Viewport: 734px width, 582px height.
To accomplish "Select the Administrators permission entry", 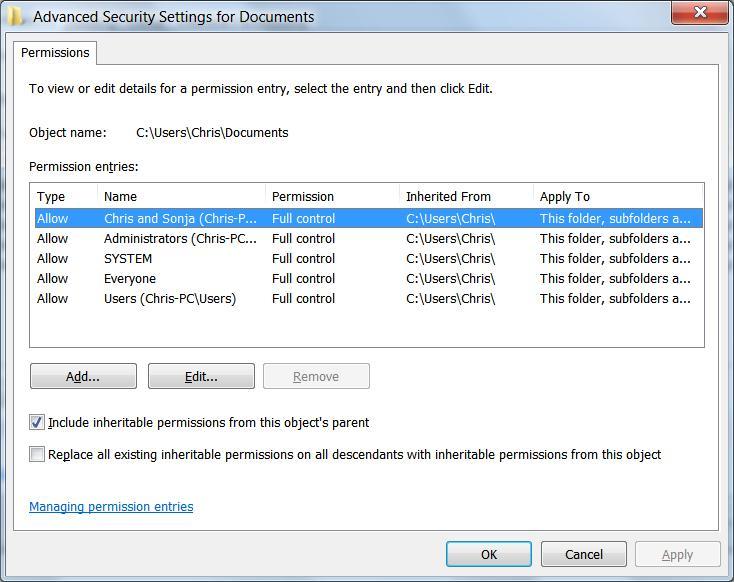I will pyautogui.click(x=180, y=238).
